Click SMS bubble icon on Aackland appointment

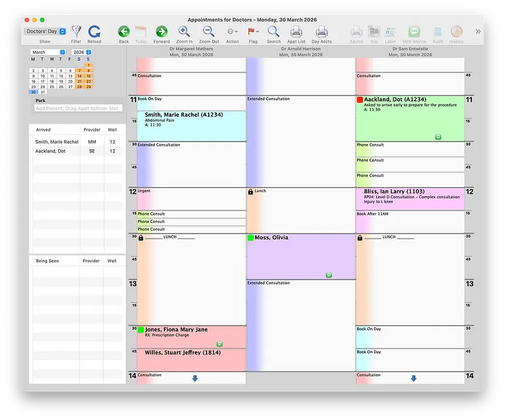coord(438,137)
